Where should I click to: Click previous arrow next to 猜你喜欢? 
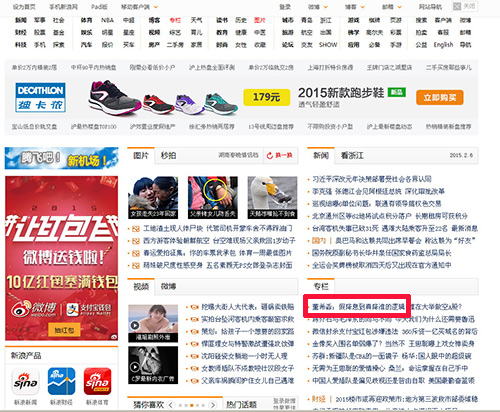[x=171, y=405]
